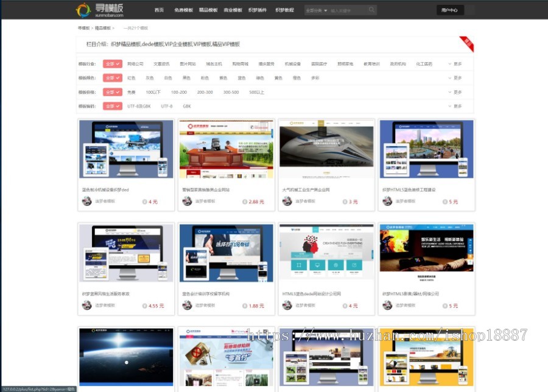Click title 织梦HTML5影音/器材/网络公司
This screenshot has height=392, width=548.
tap(410, 294)
